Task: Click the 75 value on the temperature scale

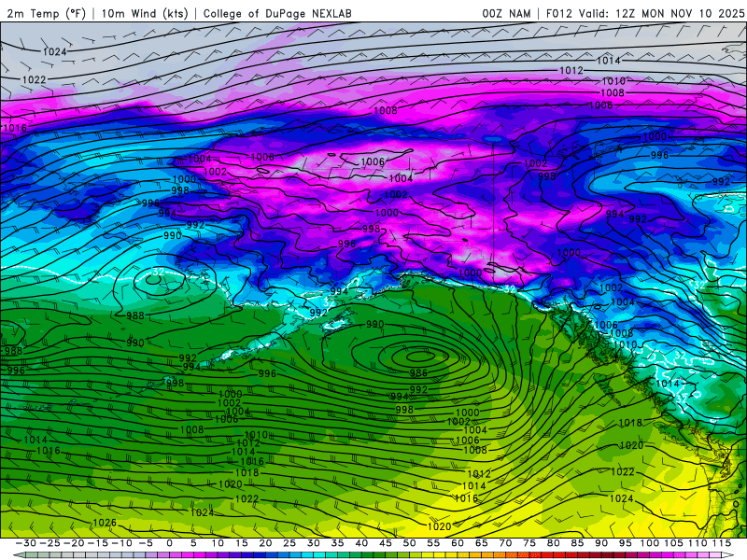Action: (529, 543)
